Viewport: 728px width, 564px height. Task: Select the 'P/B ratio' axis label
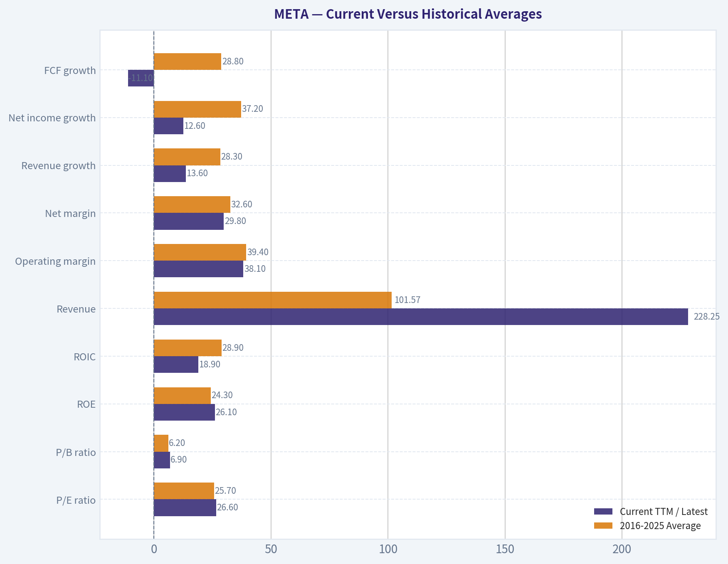pos(76,452)
